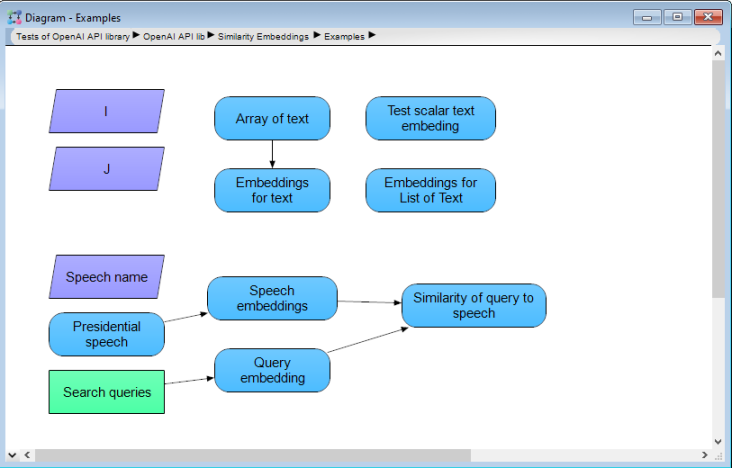Select the index node I
732x468 pixels.
(x=106, y=111)
